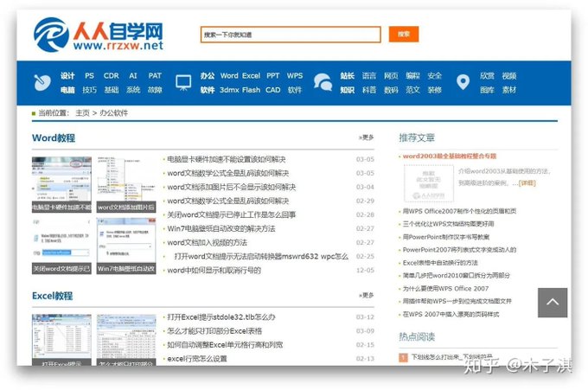Open the recommended article placeholder image
Screen dimensions: 588x390
coord(429,183)
